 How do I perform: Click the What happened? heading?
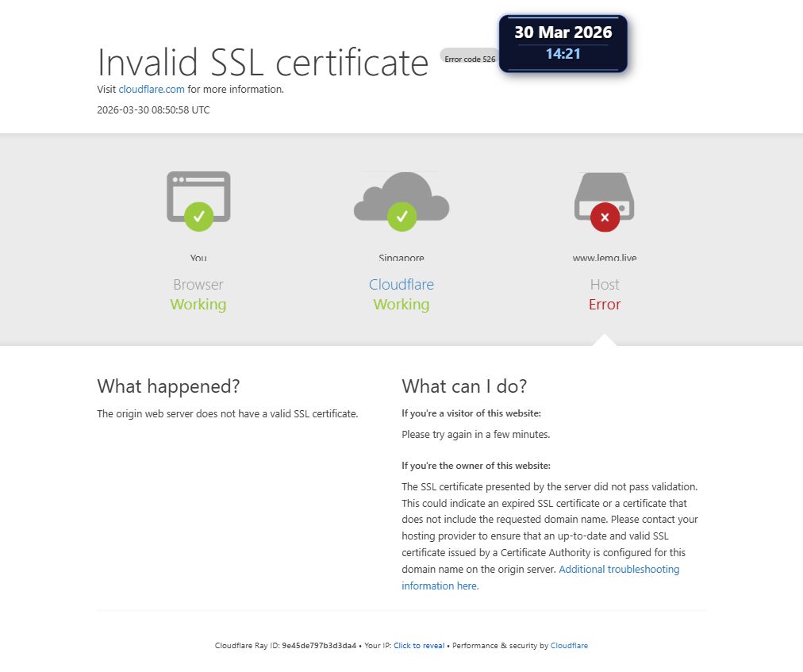168,386
